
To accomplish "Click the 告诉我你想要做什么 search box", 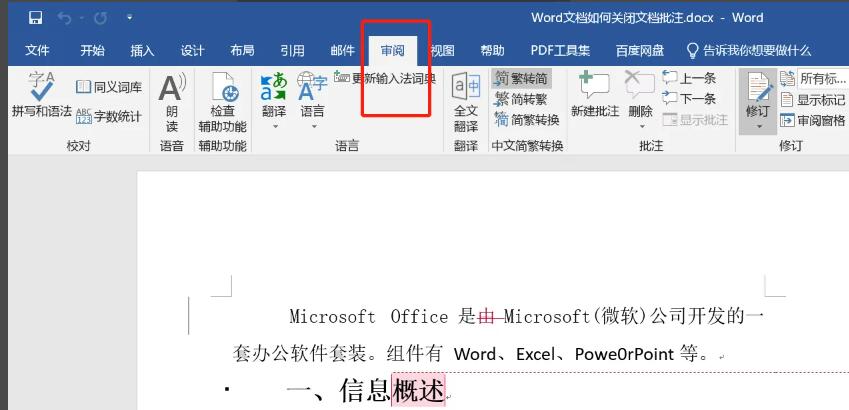I will pyautogui.click(x=749, y=51).
